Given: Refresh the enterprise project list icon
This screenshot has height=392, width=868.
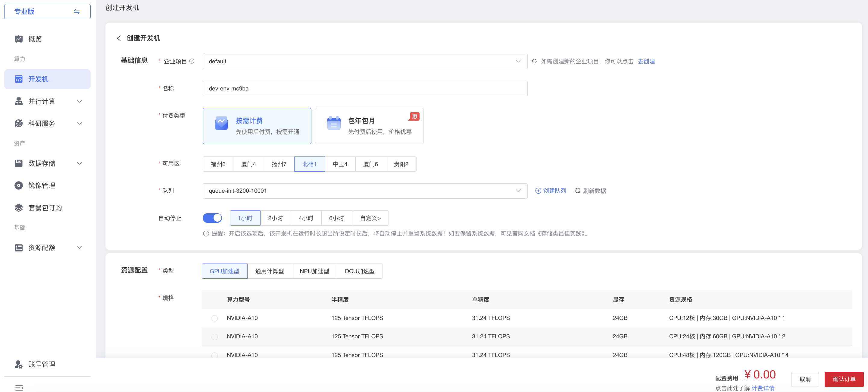Looking at the screenshot, I should click(x=534, y=61).
